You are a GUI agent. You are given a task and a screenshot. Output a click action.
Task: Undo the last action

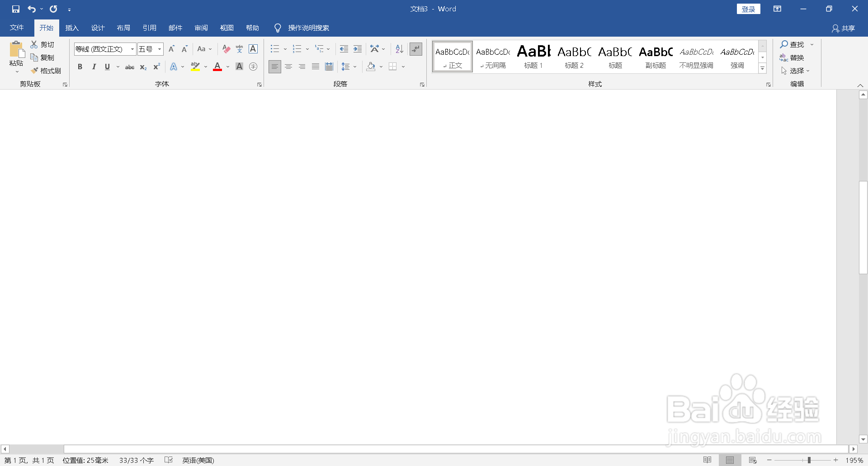(x=32, y=9)
